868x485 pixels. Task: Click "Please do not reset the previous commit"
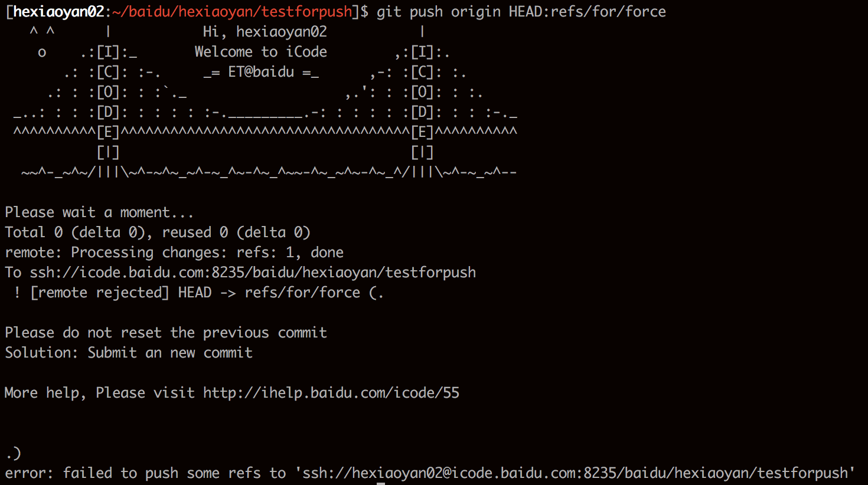pyautogui.click(x=166, y=333)
